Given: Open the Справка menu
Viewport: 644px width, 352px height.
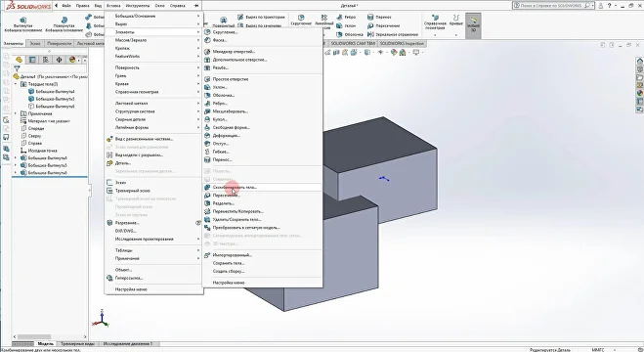Looking at the screenshot, I should [x=178, y=6].
